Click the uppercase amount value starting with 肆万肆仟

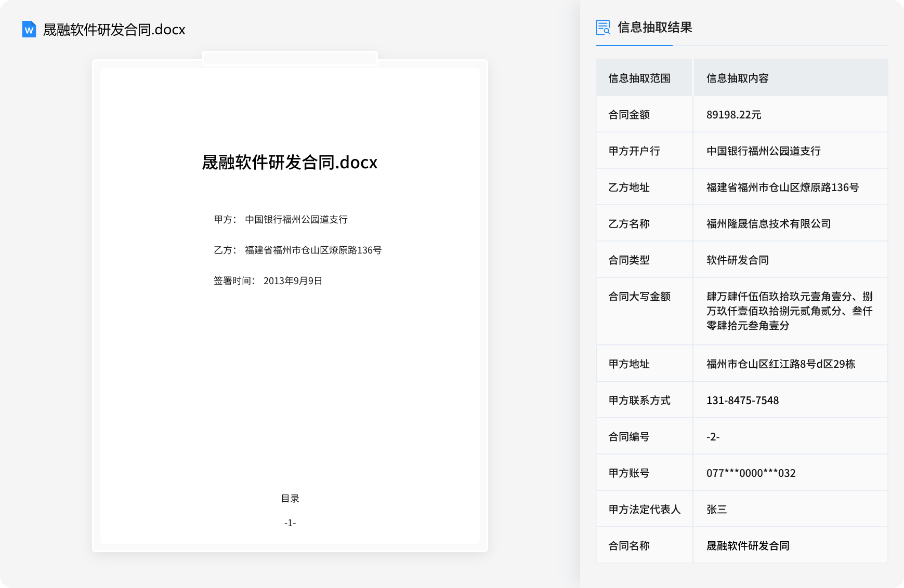pyautogui.click(x=789, y=311)
